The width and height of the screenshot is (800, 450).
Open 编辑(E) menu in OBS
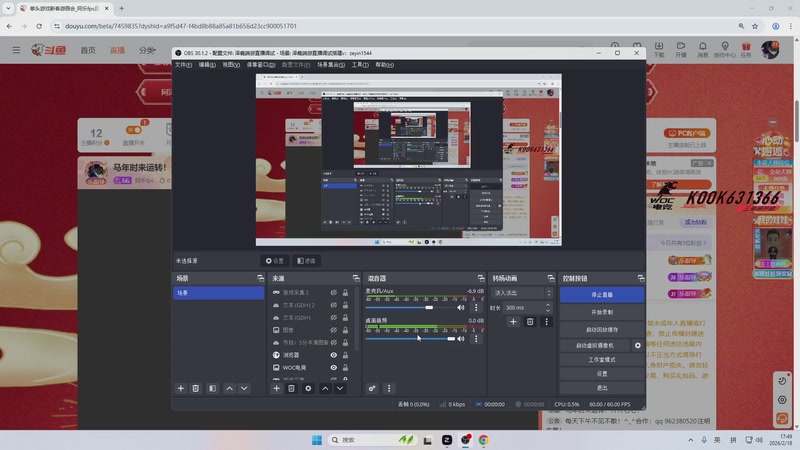(207, 65)
